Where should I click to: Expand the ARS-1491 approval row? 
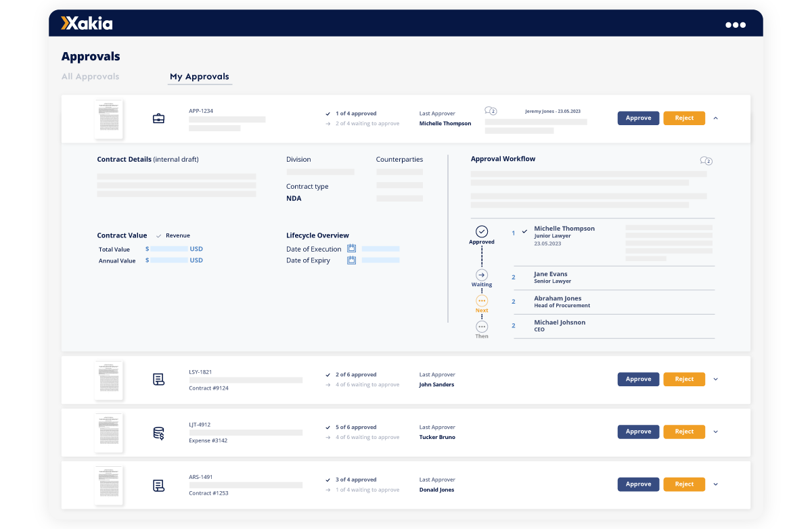click(x=715, y=484)
